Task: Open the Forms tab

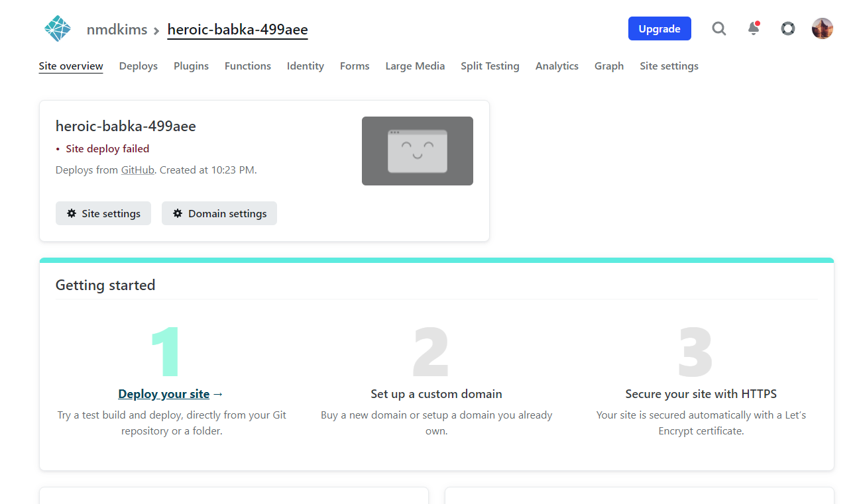Action: [355, 66]
